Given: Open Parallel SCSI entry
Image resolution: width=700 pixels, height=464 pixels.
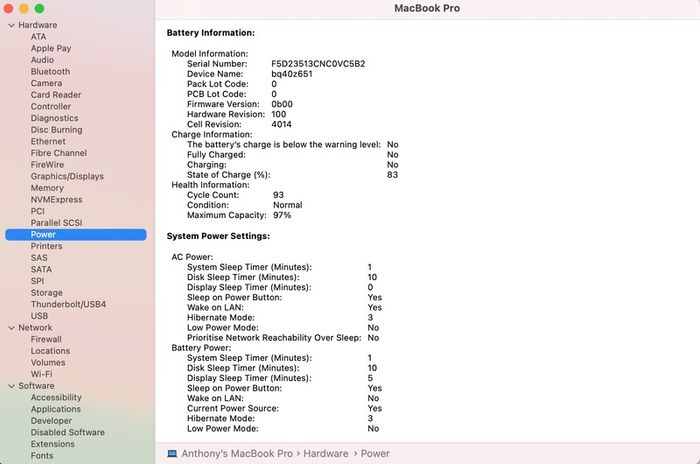Looking at the screenshot, I should point(56,223).
